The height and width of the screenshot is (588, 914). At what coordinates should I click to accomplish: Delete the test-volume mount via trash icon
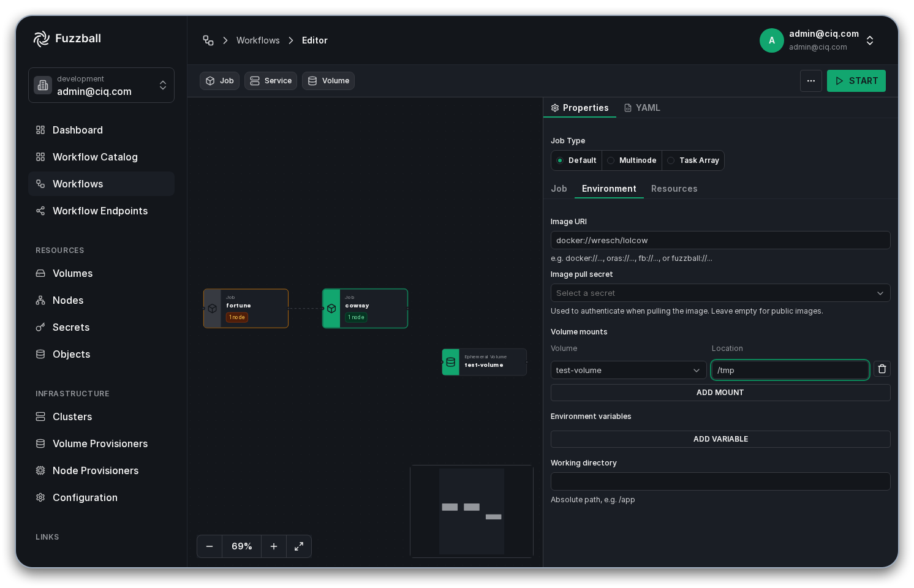882,369
